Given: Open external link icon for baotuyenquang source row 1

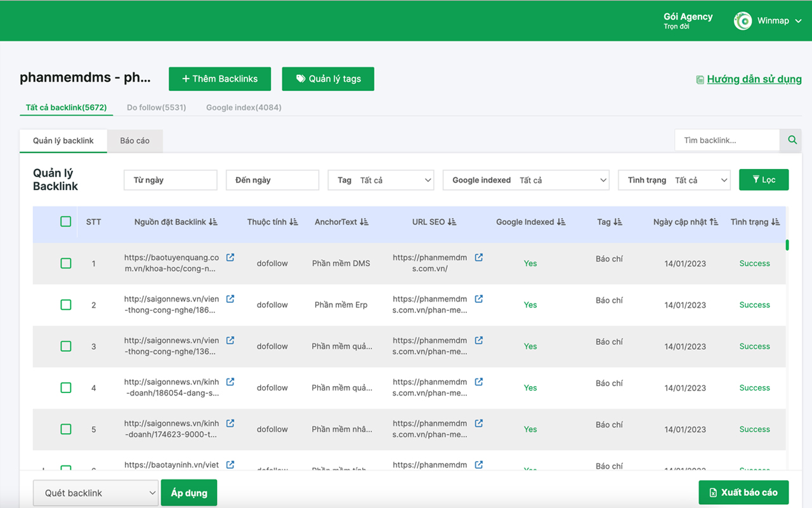Looking at the screenshot, I should pyautogui.click(x=230, y=257).
